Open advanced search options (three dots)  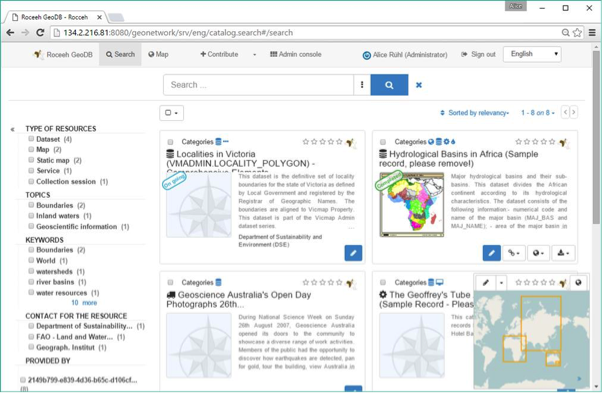tap(362, 85)
